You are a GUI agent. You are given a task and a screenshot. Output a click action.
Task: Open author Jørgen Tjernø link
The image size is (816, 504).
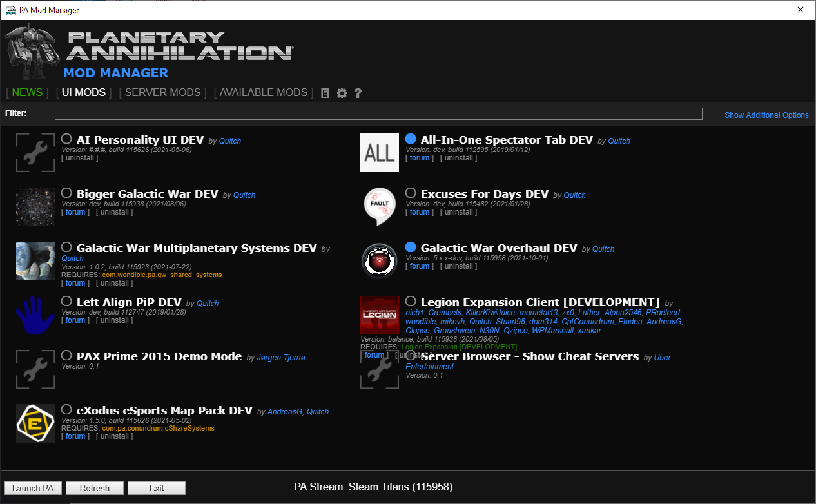coord(281,358)
